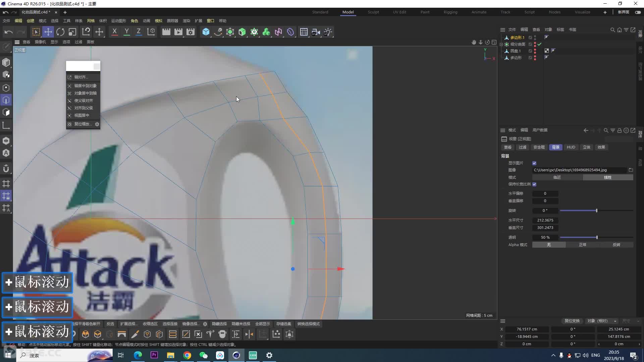Open the attribute manager hamburger menu

click(502, 130)
